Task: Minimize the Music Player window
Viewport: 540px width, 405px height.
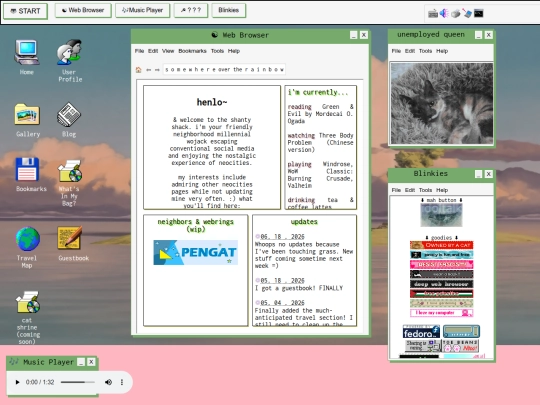Action: (x=81, y=362)
